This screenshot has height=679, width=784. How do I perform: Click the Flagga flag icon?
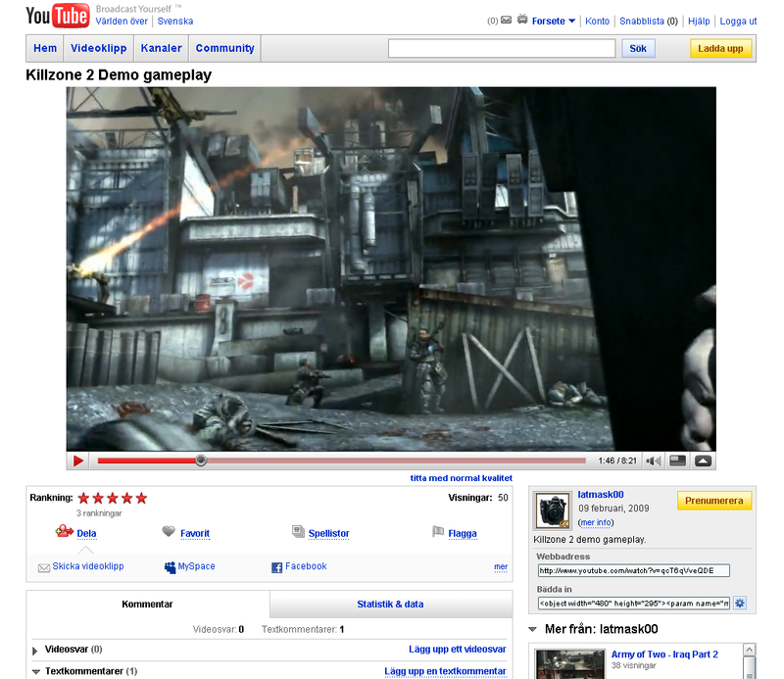[438, 531]
